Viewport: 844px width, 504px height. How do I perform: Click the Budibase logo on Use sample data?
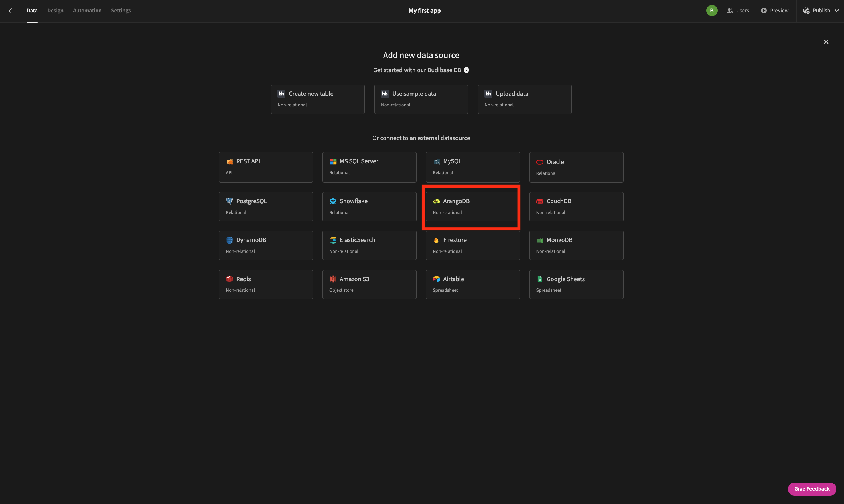click(385, 94)
